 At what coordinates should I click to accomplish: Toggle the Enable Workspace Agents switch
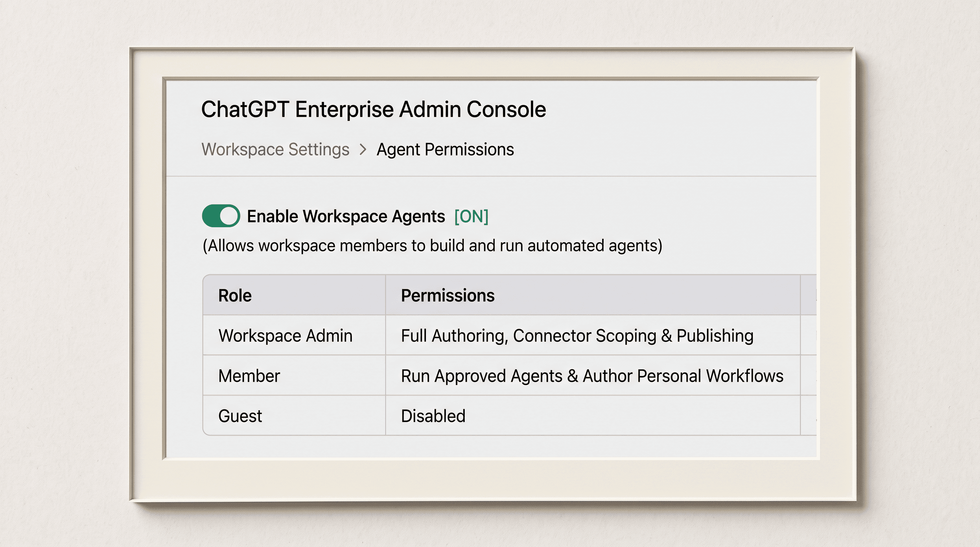pyautogui.click(x=221, y=216)
